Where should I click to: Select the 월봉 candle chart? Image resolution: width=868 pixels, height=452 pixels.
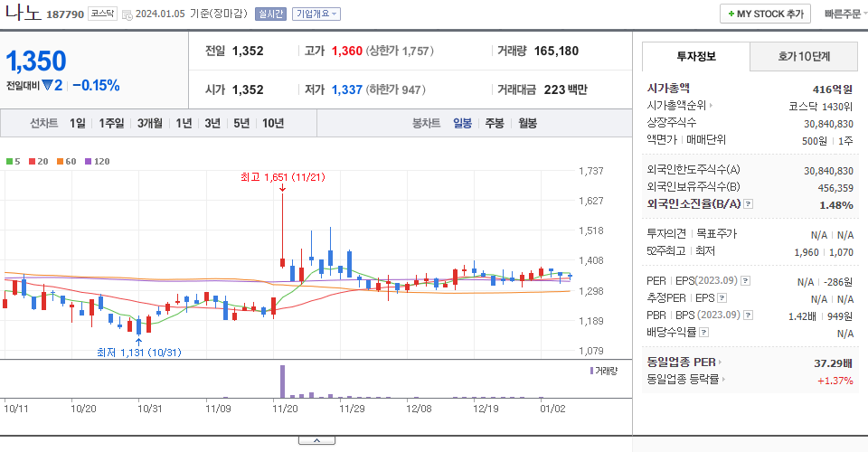click(527, 123)
